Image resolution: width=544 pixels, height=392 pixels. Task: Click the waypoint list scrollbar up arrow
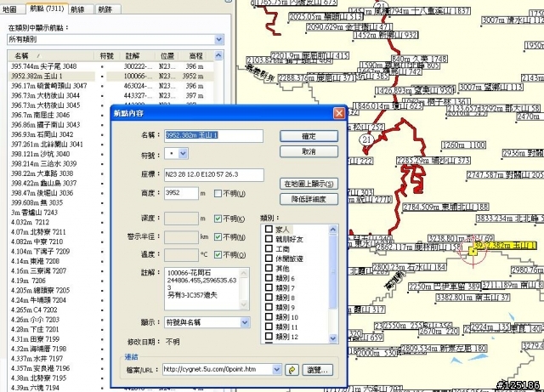218,55
